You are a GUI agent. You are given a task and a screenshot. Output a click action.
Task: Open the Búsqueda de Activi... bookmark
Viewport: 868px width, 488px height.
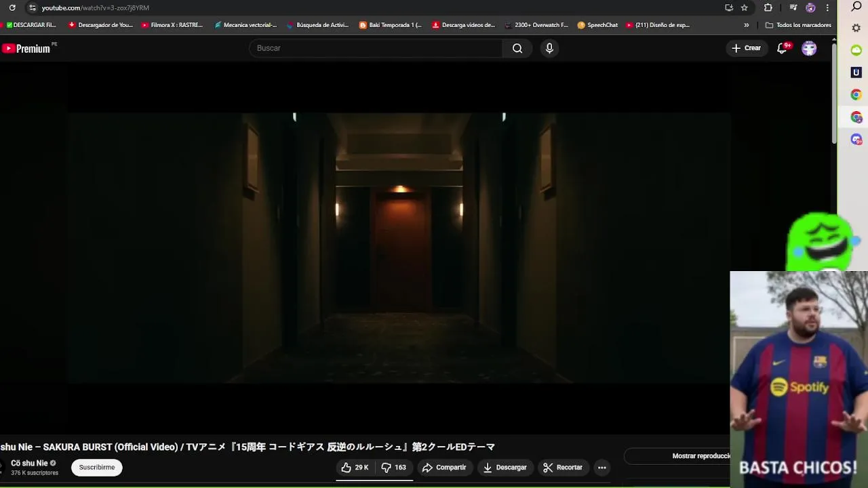[317, 25]
